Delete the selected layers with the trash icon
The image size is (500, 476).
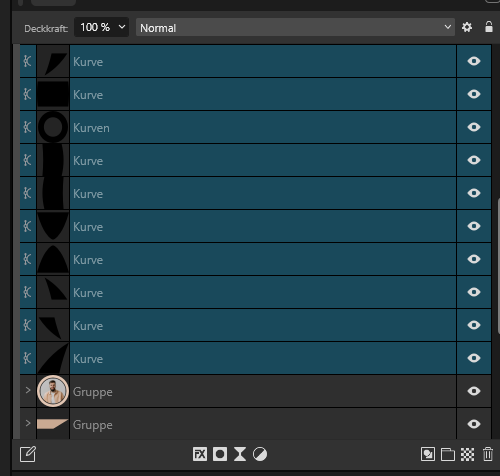tap(488, 454)
